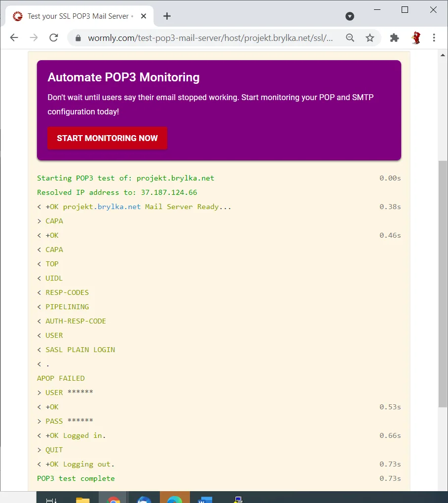Close the Test your SSL POP3 Mail Server tab
The width and height of the screenshot is (448, 503).
click(x=144, y=16)
